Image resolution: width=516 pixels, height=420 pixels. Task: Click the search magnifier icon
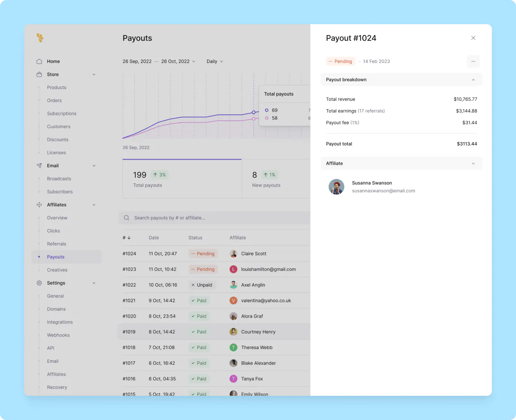click(127, 218)
